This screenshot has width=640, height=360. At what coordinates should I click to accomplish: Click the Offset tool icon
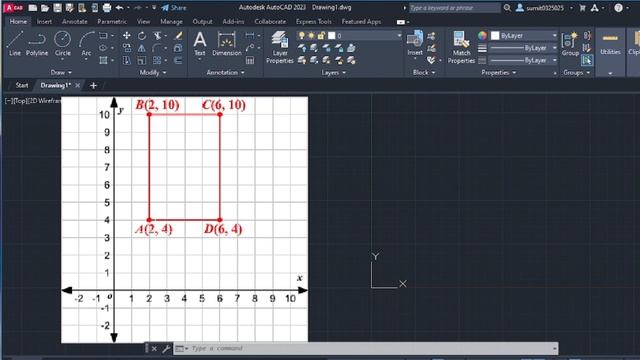178,60
